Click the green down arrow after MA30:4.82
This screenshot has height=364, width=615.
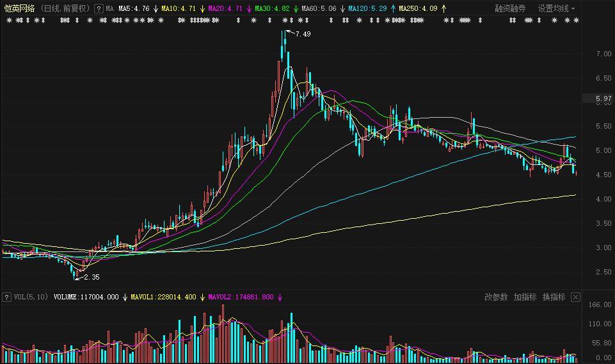(x=296, y=8)
